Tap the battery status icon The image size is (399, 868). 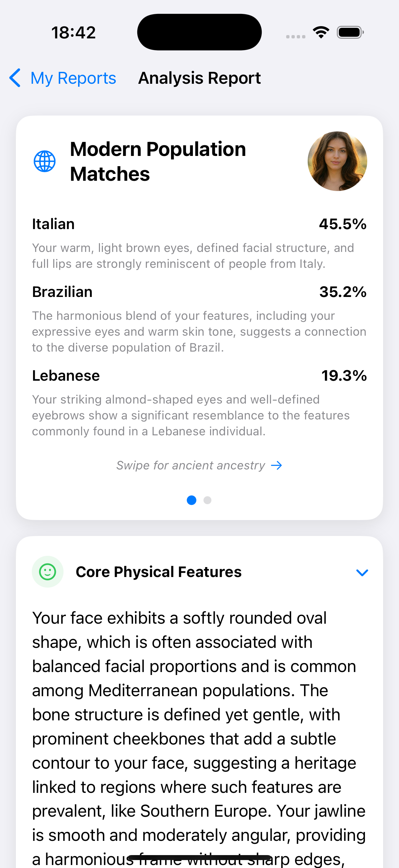click(350, 32)
